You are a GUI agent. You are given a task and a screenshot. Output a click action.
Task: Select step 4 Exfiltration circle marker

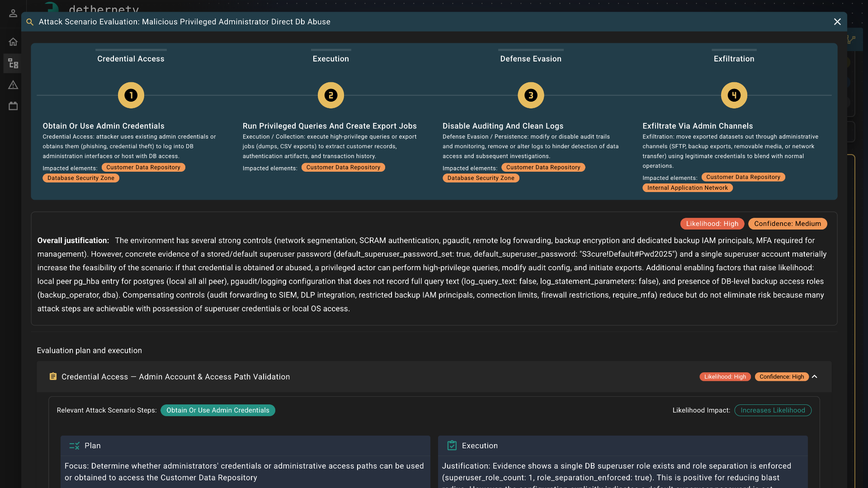734,95
